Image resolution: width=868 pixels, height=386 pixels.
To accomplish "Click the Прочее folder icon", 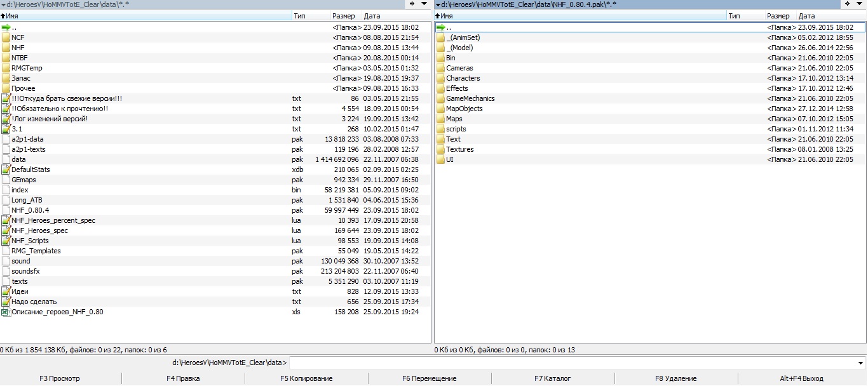I will pos(6,88).
